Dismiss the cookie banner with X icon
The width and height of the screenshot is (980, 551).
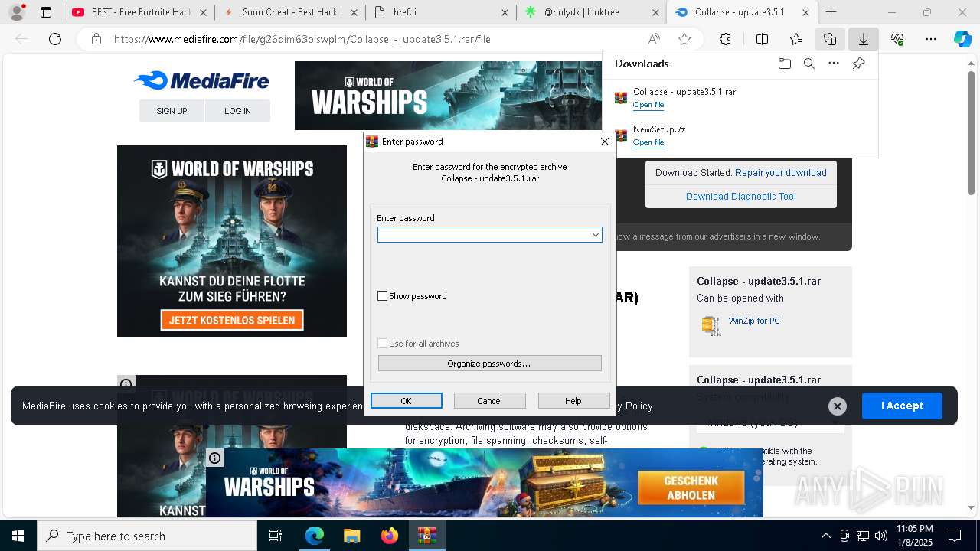[x=838, y=406]
